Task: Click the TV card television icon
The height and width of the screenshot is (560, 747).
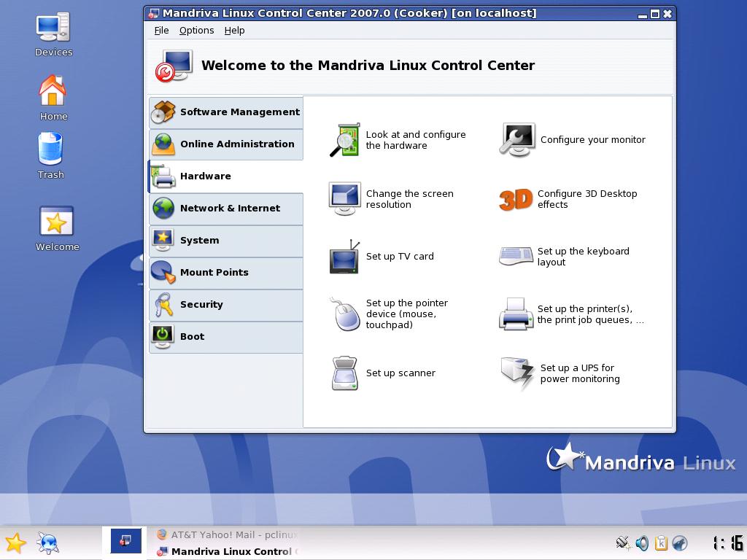Action: [344, 257]
